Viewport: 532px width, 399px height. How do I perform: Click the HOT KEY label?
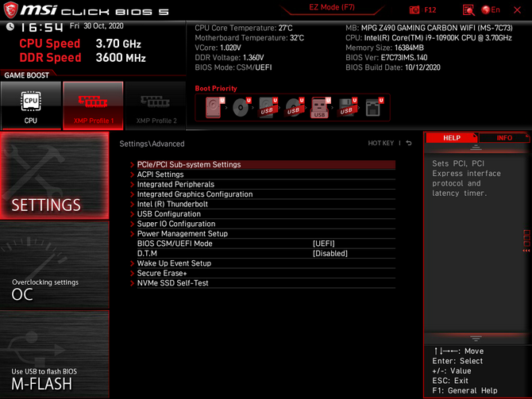(x=380, y=143)
